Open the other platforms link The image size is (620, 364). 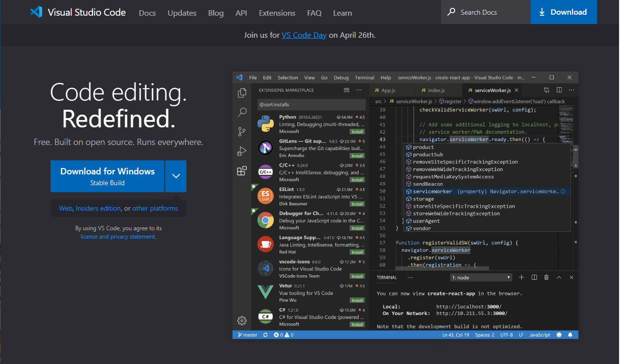point(155,208)
